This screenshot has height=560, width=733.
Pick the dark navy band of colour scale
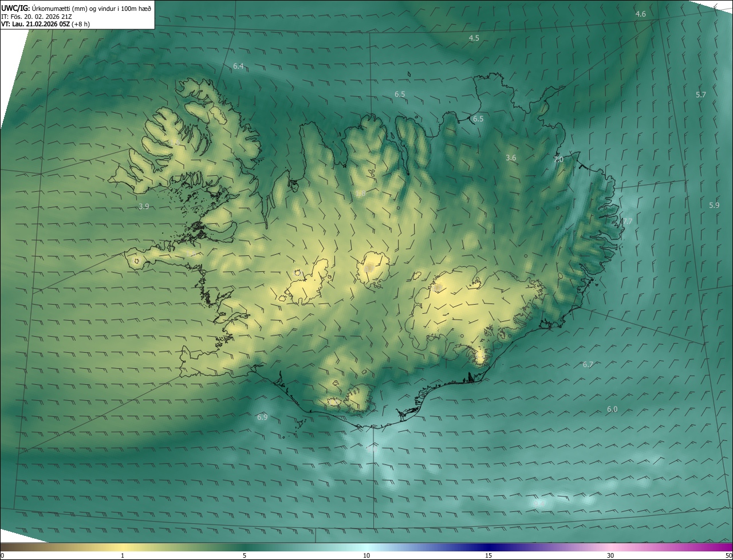point(490,547)
